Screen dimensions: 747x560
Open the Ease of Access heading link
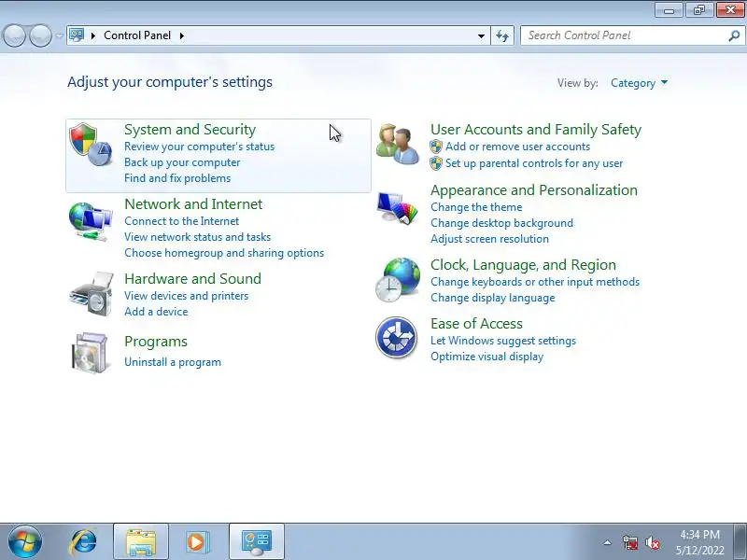coord(476,324)
